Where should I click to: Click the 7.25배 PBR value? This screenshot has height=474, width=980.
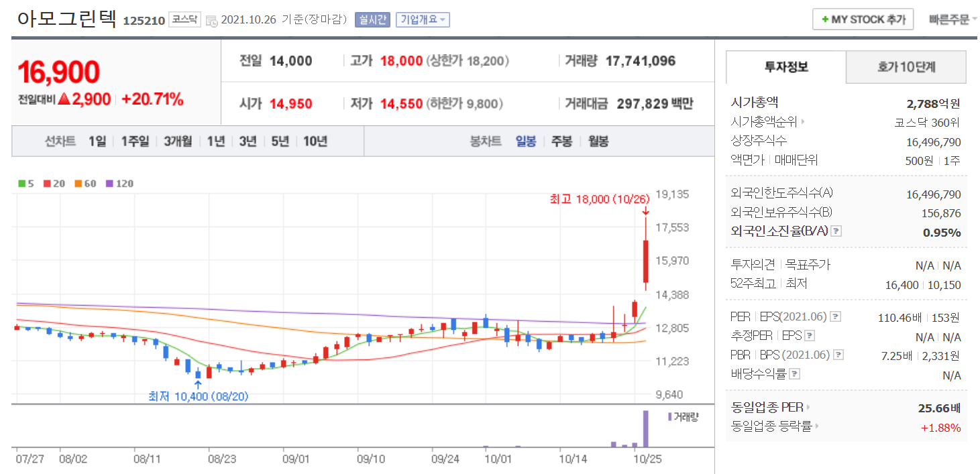coord(897,355)
